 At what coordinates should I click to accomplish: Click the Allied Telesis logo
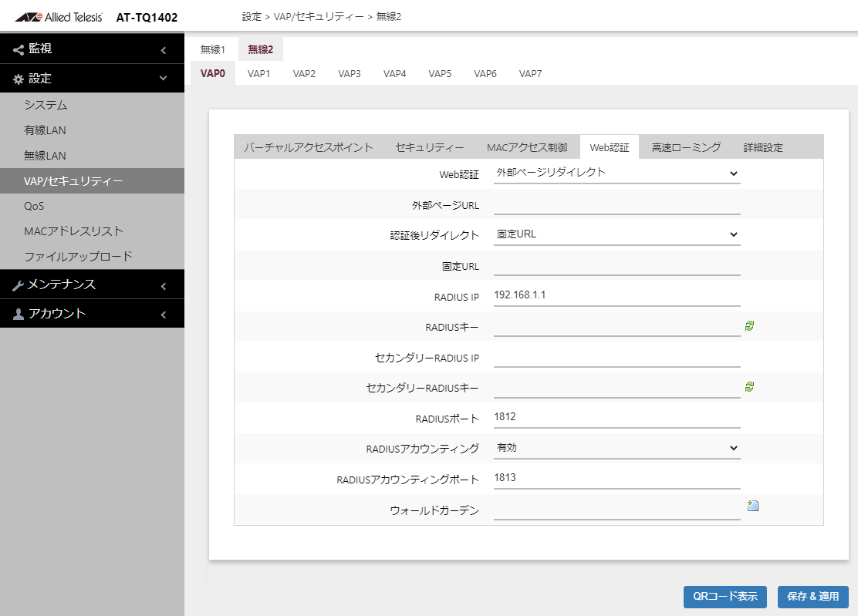tap(59, 18)
